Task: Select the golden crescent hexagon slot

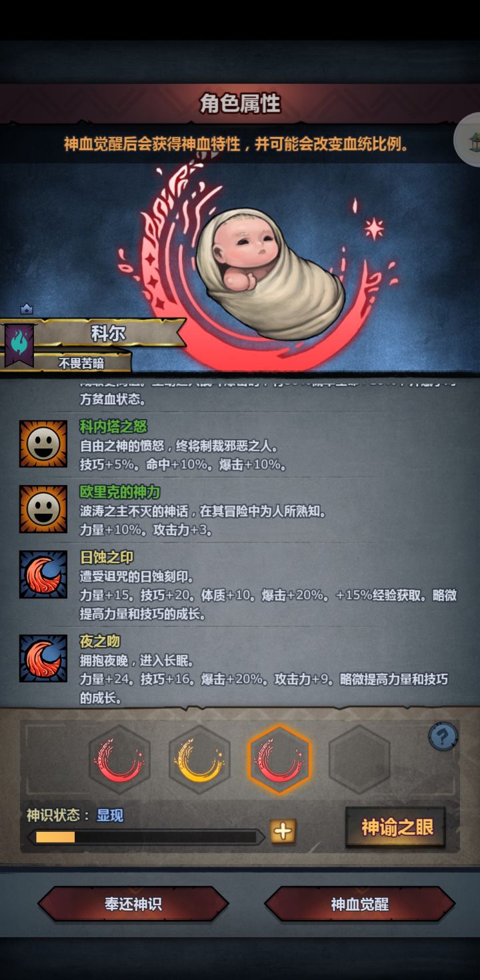Action: [x=199, y=759]
